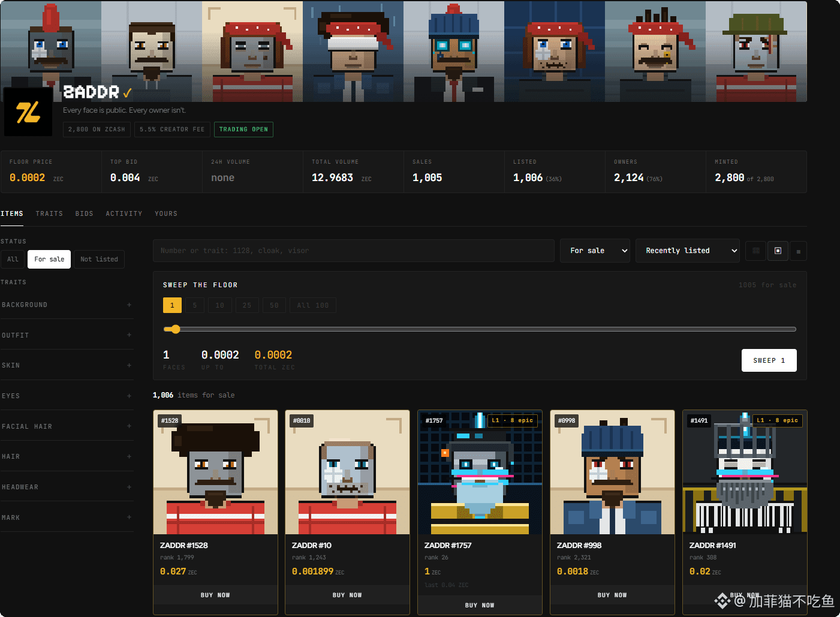Open the For sale dropdown

[x=595, y=251]
